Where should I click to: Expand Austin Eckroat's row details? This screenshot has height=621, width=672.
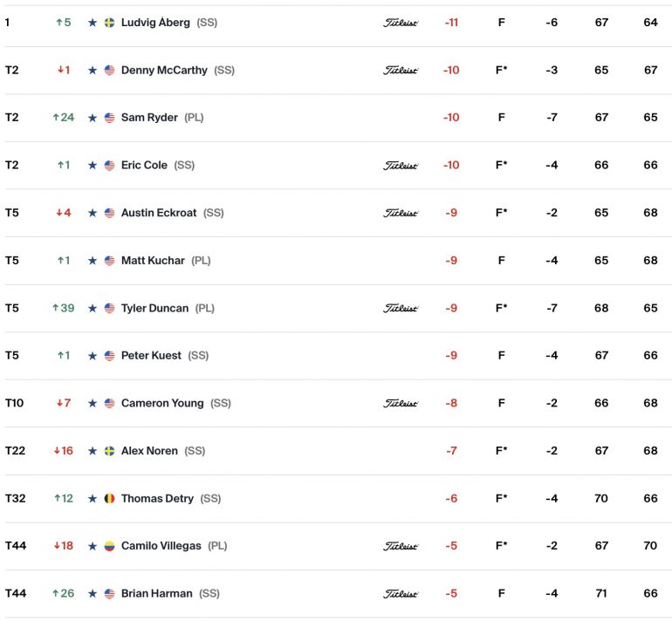click(336, 213)
